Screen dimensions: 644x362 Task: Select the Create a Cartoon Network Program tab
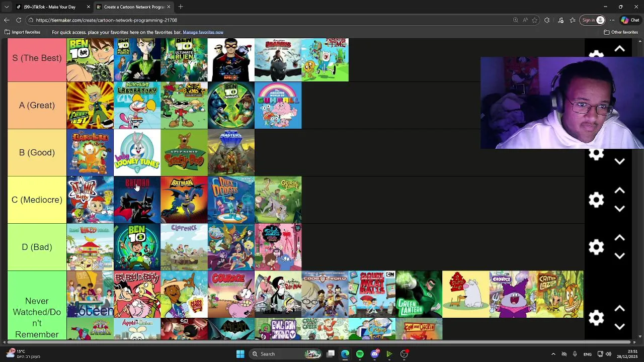(133, 7)
